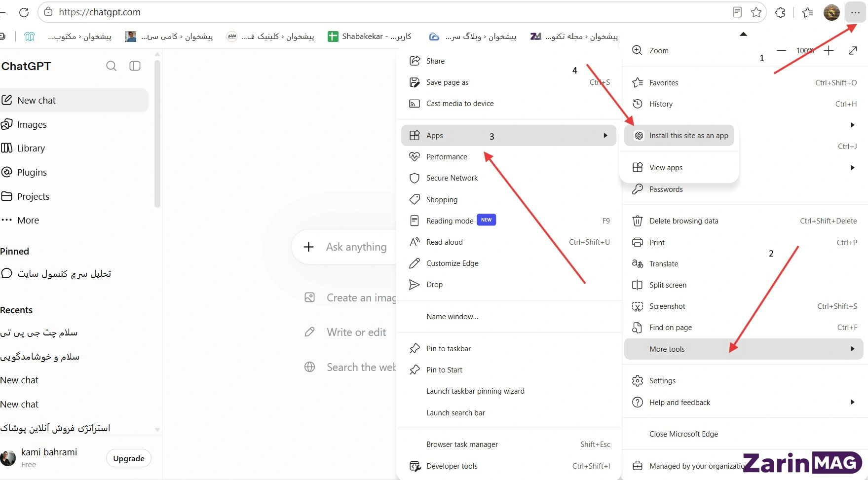
Task: Open immersive reader icon in address bar
Action: pos(737,12)
